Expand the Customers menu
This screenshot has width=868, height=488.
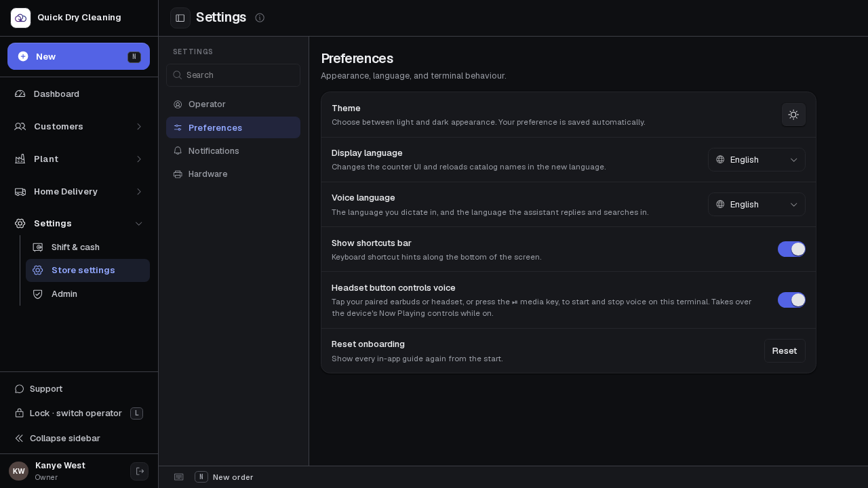[x=79, y=126]
